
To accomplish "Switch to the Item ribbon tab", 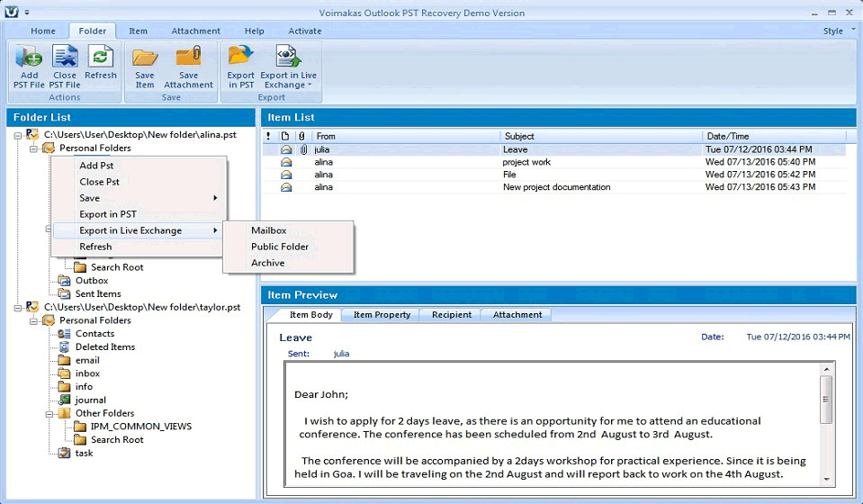I will 139,31.
